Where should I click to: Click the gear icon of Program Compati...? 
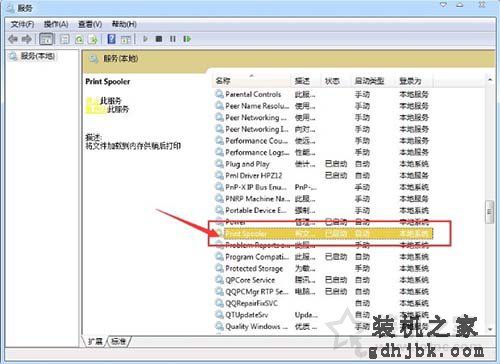(x=219, y=257)
